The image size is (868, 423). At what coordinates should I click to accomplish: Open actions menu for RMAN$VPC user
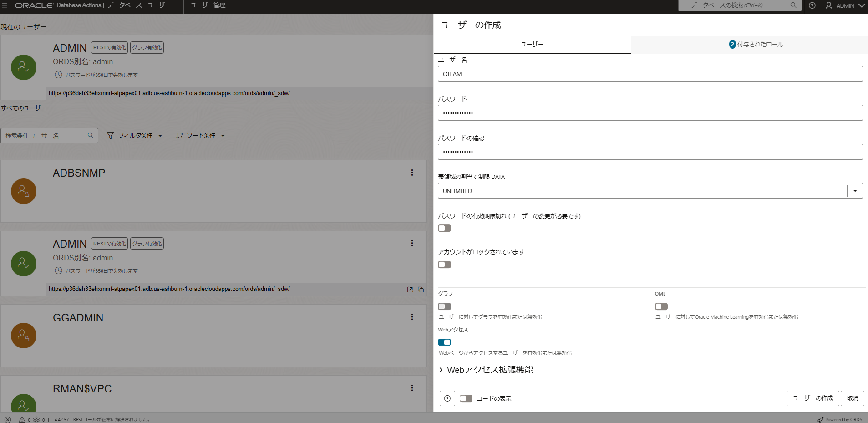(412, 388)
